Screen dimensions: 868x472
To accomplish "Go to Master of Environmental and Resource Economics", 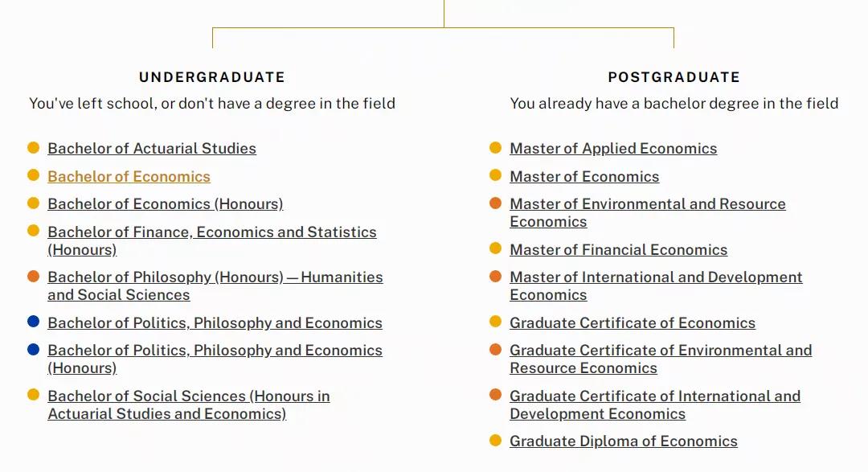I will coord(647,204).
